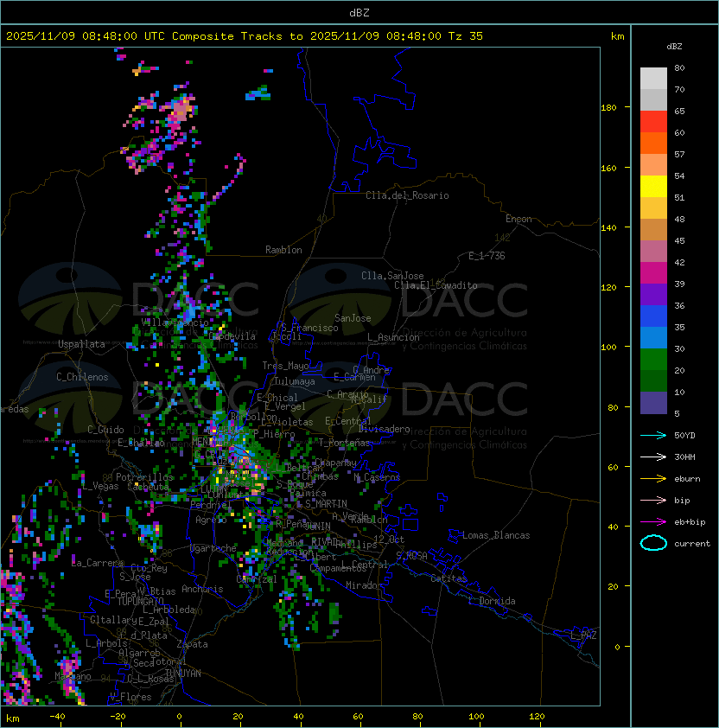This screenshot has height=728, width=719.
Task: Click the 'Catitas' map label
Action: [x=449, y=578]
